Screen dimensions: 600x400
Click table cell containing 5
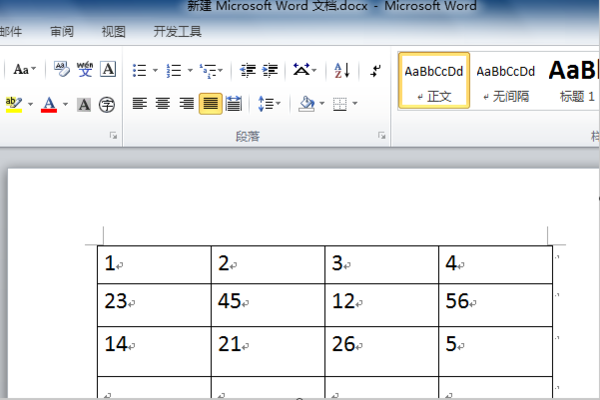496,351
